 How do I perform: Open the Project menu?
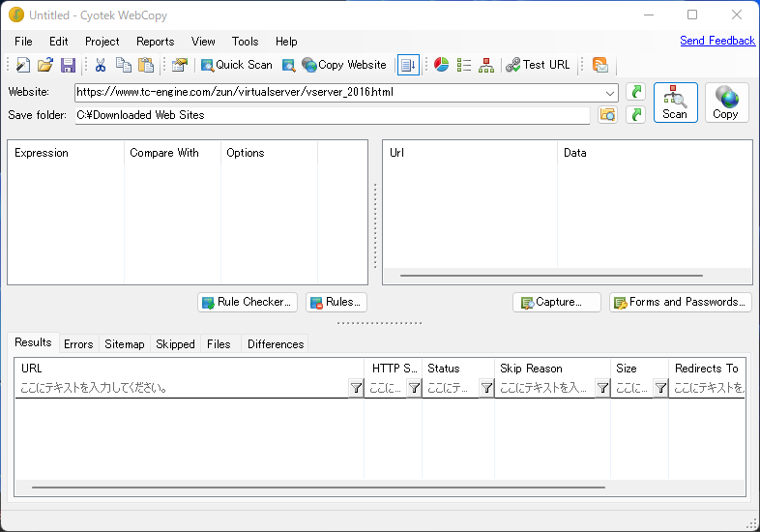[102, 42]
